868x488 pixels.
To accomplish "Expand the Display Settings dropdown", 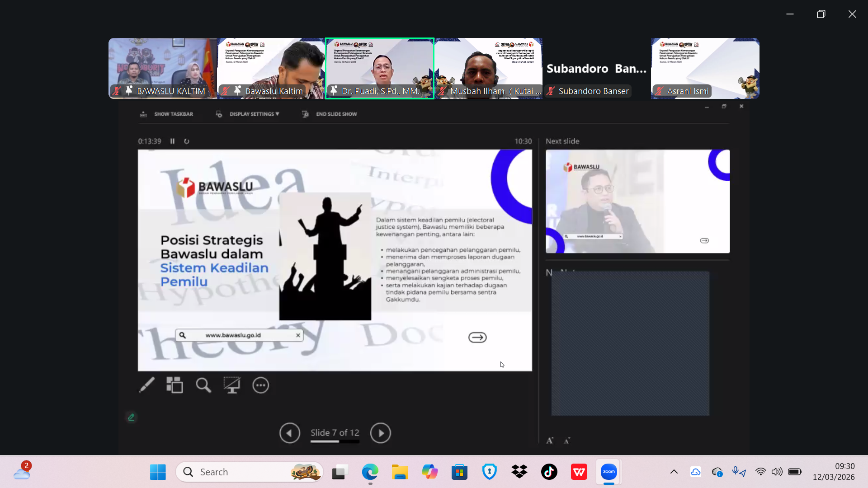I will pos(254,114).
